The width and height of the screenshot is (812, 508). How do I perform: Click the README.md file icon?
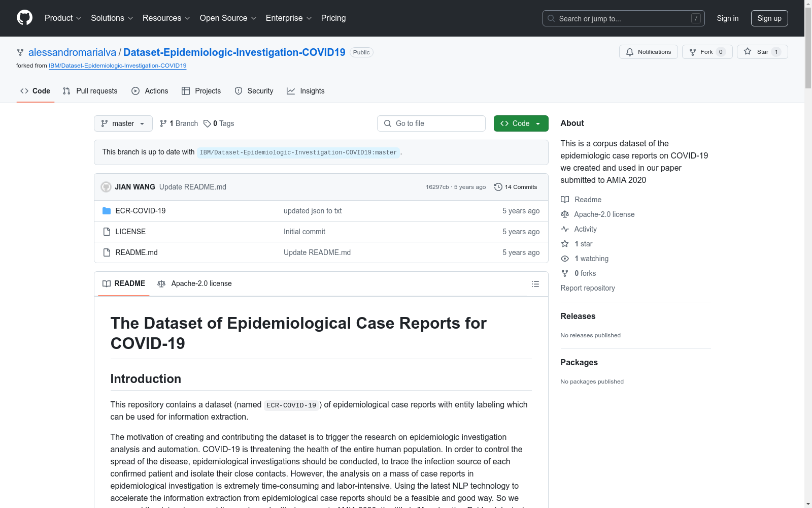point(107,252)
